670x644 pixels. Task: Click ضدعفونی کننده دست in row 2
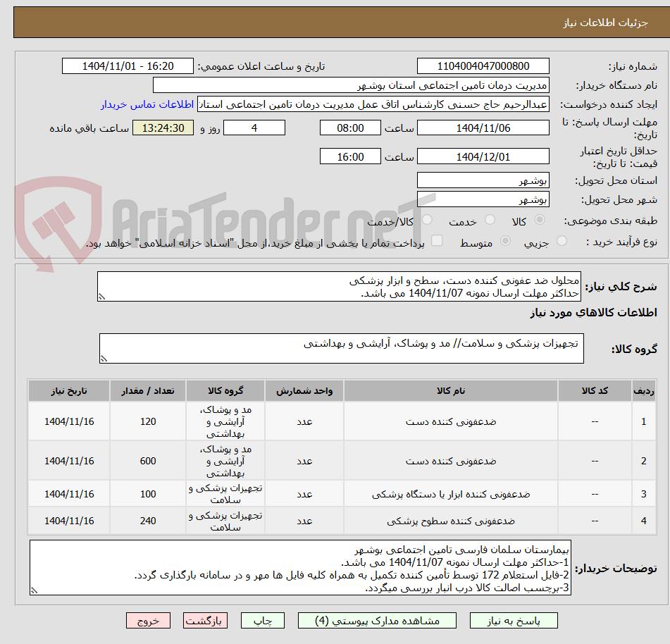click(451, 461)
